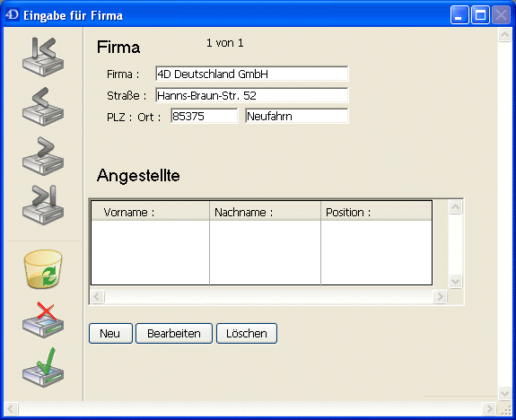Click into the Straße field
Screen dimensions: 516x420
[252, 95]
